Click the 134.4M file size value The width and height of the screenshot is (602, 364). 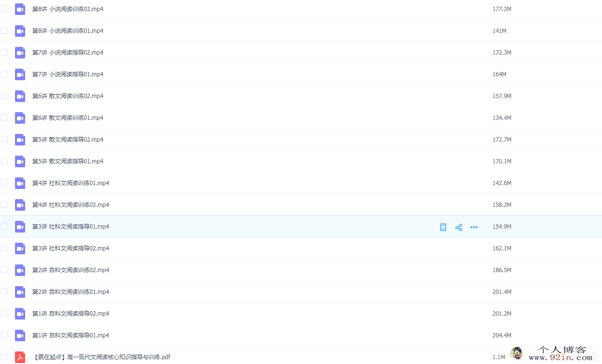pyautogui.click(x=502, y=118)
